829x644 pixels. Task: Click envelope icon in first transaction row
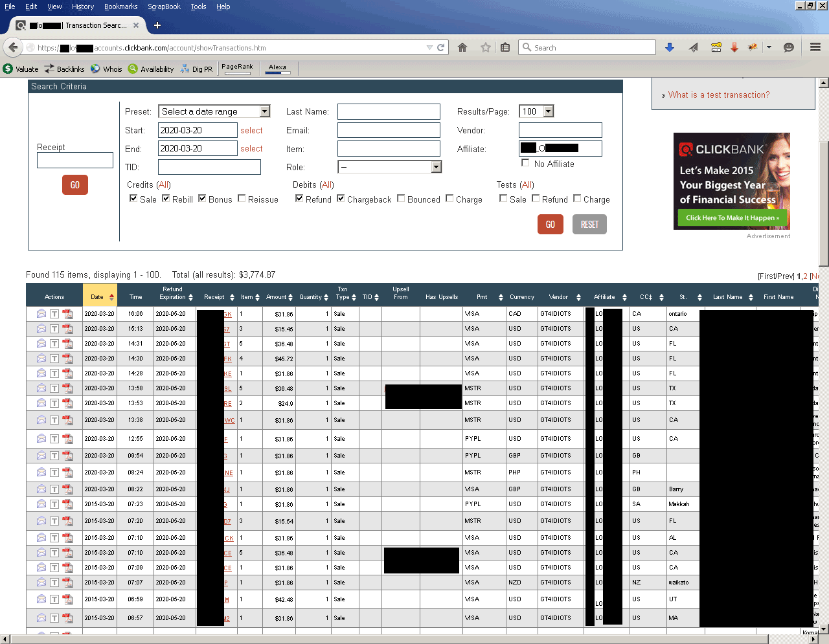tap(41, 314)
